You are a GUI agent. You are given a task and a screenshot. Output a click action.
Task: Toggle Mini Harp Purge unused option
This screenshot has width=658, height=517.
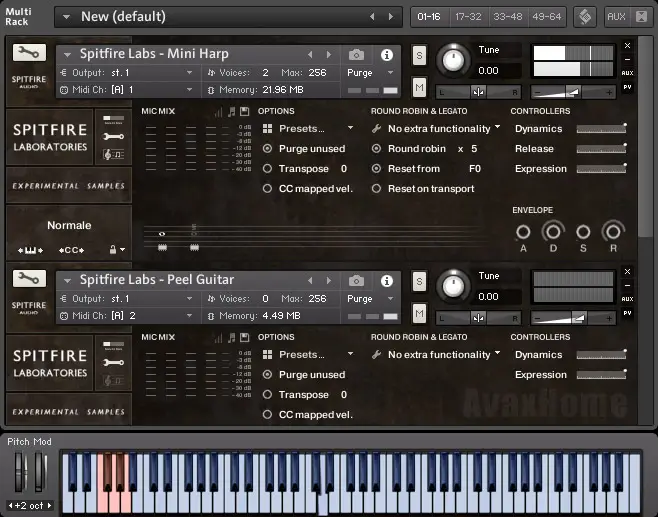[267, 149]
